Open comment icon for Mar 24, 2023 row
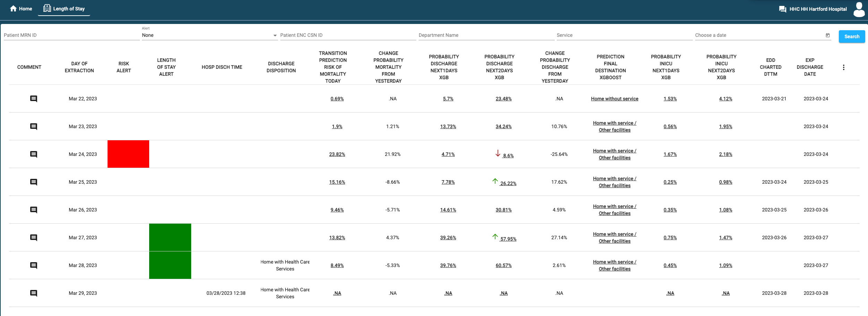 tap(34, 155)
